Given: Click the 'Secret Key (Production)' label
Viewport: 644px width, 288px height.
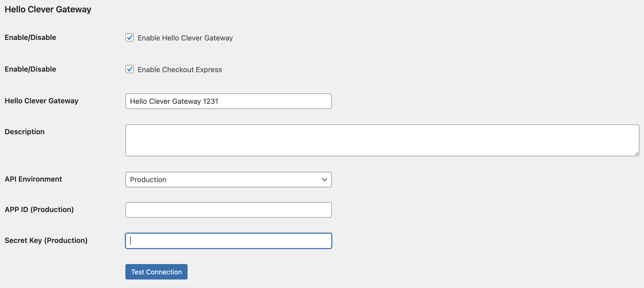Looking at the screenshot, I should pyautogui.click(x=46, y=240).
